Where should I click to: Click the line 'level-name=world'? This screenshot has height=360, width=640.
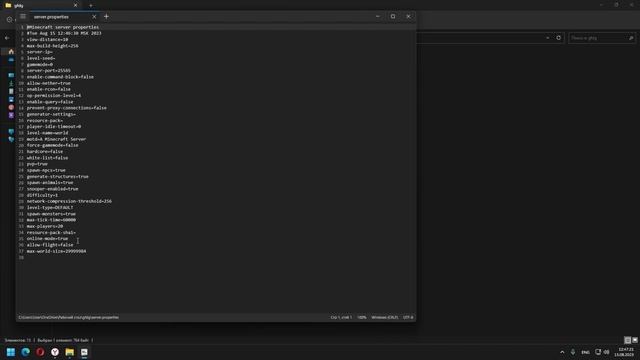coord(47,133)
